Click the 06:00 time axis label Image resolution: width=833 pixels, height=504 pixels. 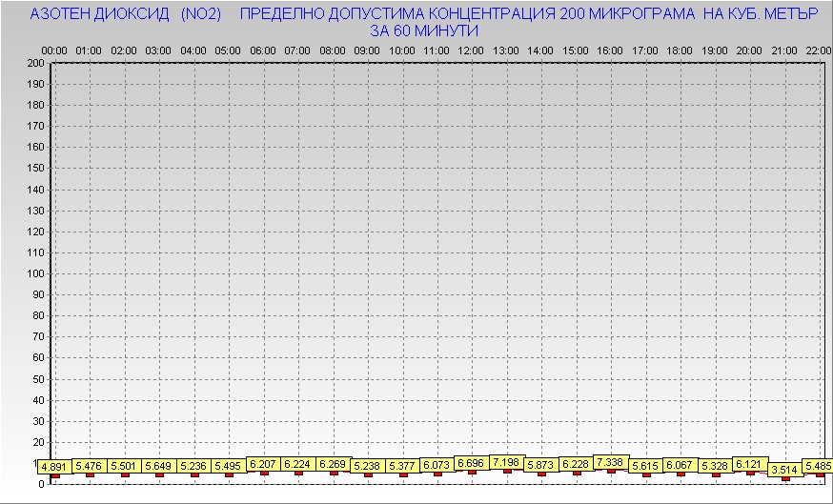[x=263, y=51]
